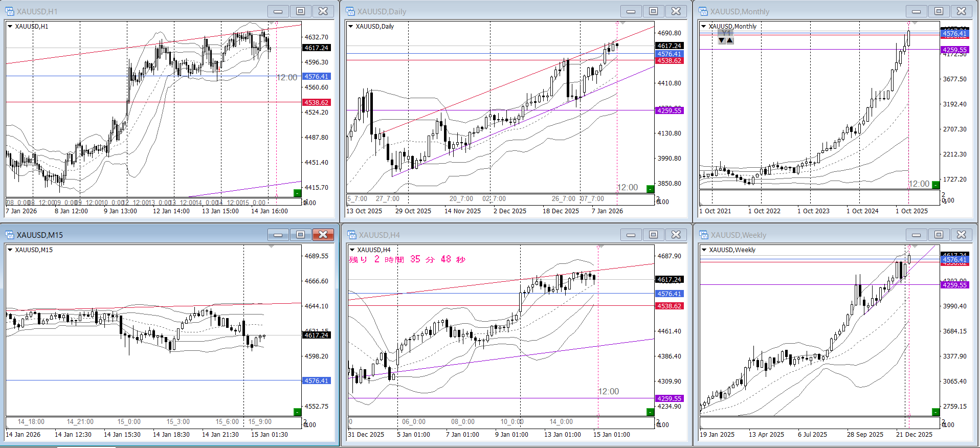Maximize the XAUUSD,H4 chart window
The width and height of the screenshot is (980, 448).
tap(653, 235)
